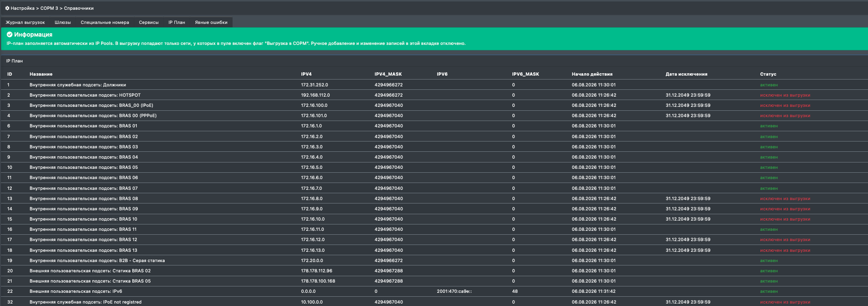
Task: Click the 'B2B - Серая статика' row name
Action: 97,261
